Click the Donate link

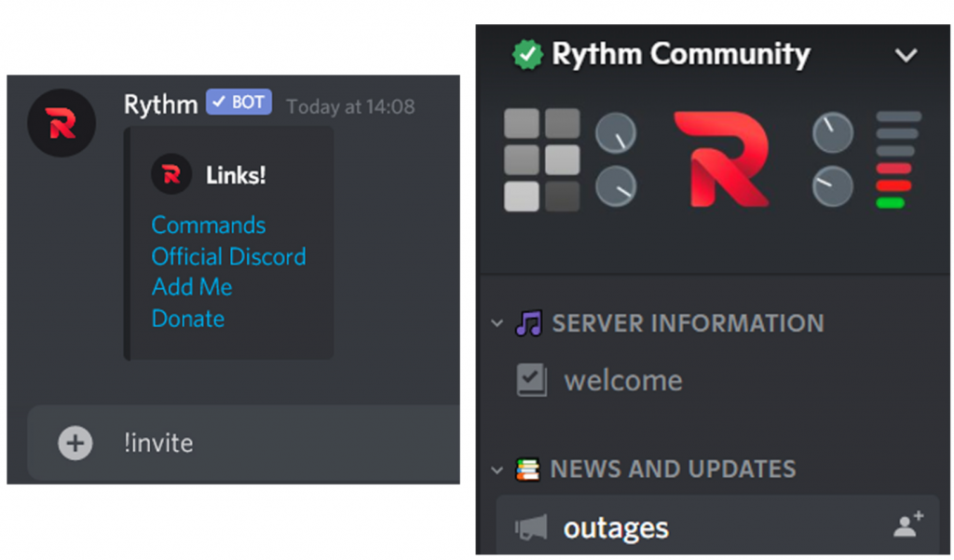pyautogui.click(x=188, y=319)
